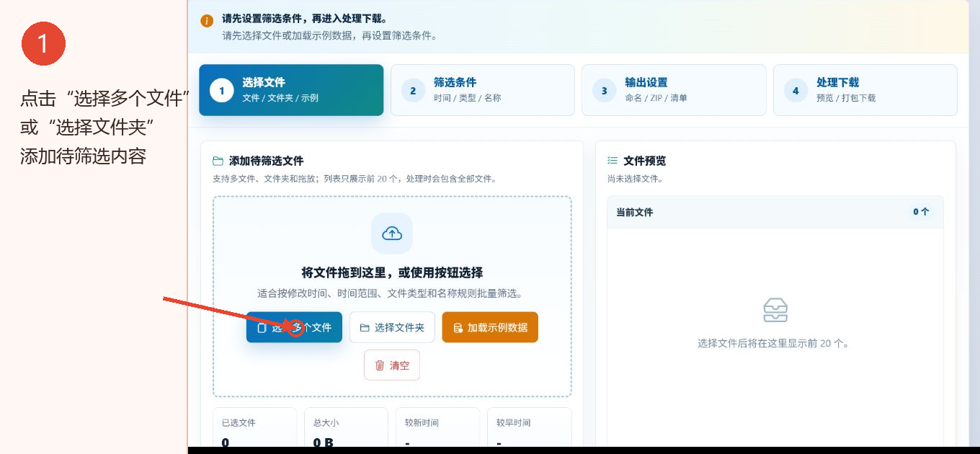
Task: Click the 选择文件后将在这里显示前 20 个。 placeholder
Action: point(775,343)
